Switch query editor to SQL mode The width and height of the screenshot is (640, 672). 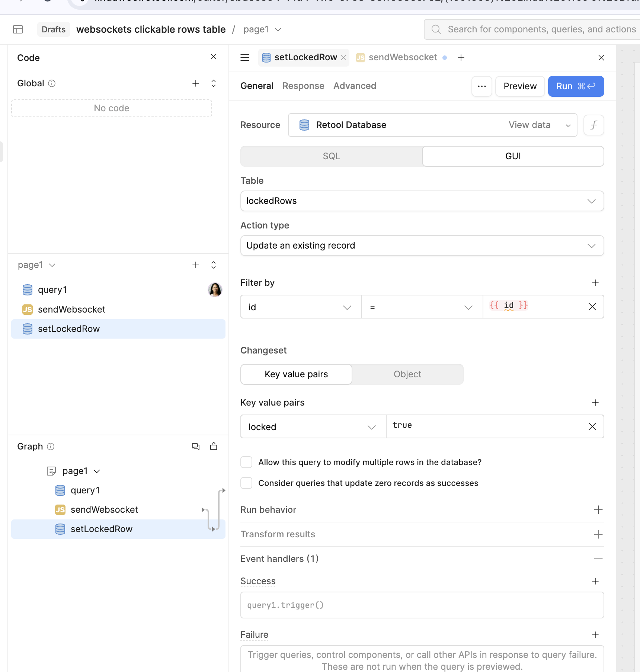[x=331, y=156]
